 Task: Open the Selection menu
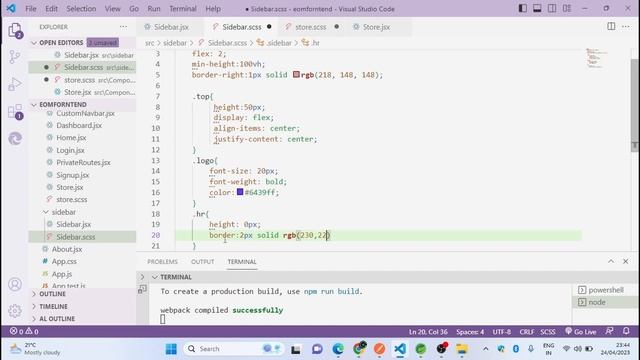tap(81, 9)
